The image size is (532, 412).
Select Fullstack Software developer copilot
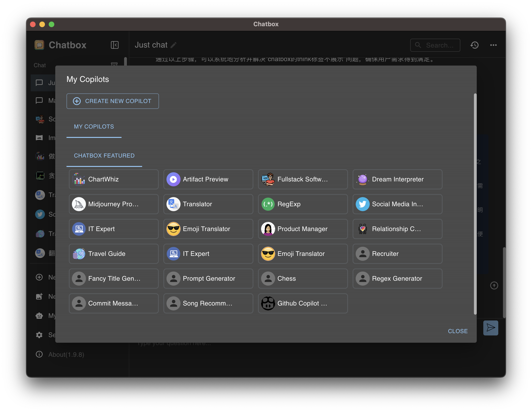pos(303,179)
